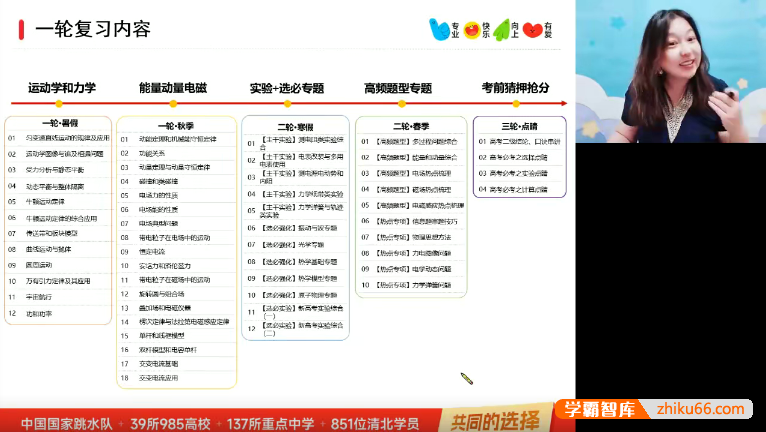Select row 12 新高考实验综合(二)

tap(296, 329)
